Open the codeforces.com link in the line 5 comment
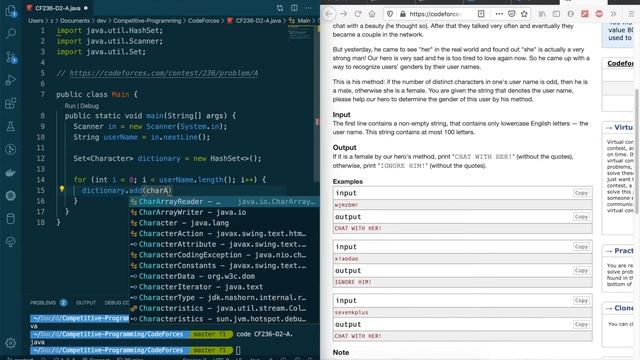This screenshot has width=640, height=360. coord(163,73)
